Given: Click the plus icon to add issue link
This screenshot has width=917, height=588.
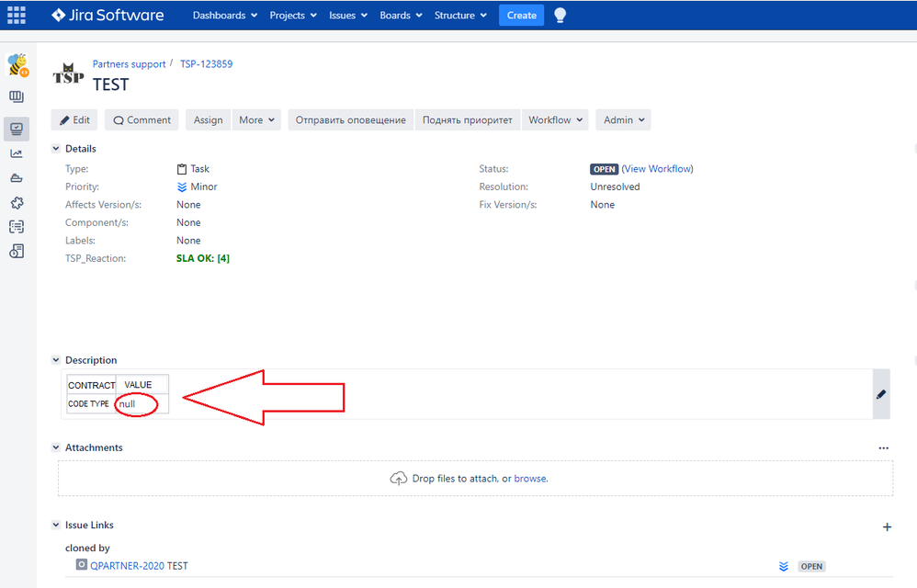Looking at the screenshot, I should 888,527.
